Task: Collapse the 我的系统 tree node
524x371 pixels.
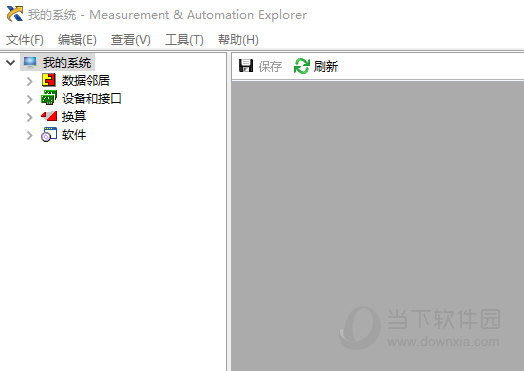Action: 11,62
